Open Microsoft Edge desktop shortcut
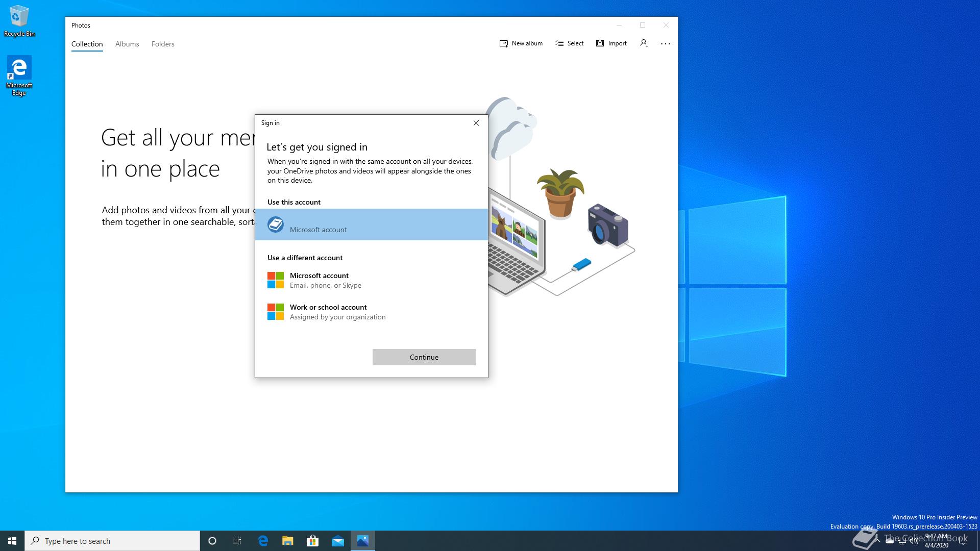The image size is (980, 551). 19,76
